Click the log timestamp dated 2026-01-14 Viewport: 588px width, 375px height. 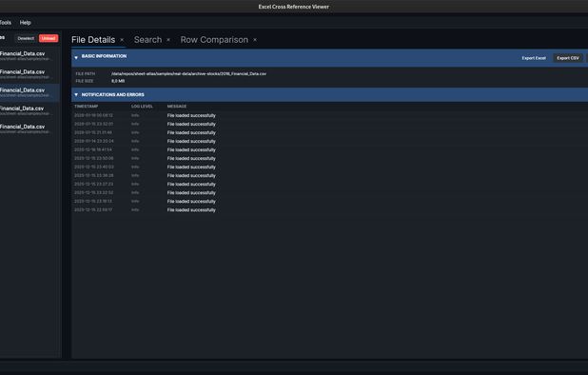[x=94, y=142]
